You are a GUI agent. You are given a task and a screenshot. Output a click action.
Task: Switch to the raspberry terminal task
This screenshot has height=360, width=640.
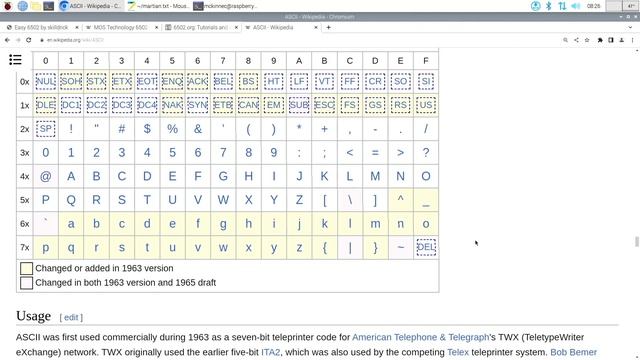click(225, 6)
